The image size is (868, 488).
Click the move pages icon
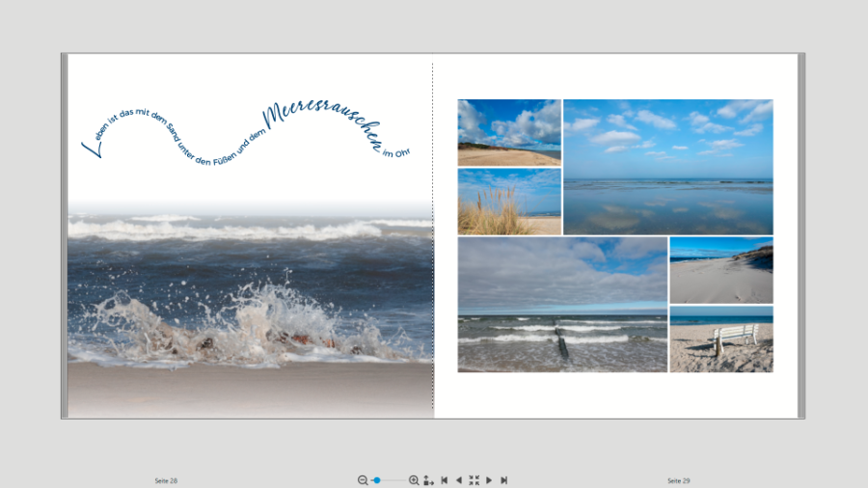coord(428,480)
